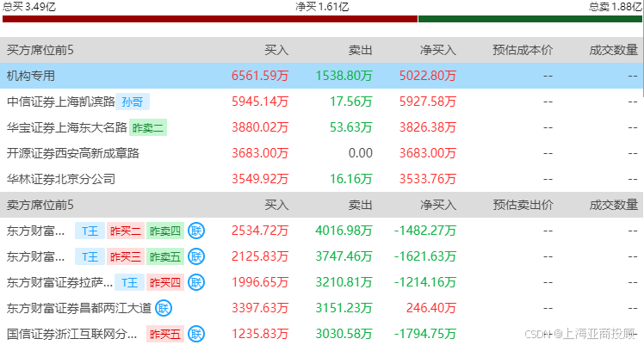Image resolution: width=644 pixels, height=345 pixels.
Task: Open the 中信证券上海凯滨路 seat
Action: (x=61, y=102)
